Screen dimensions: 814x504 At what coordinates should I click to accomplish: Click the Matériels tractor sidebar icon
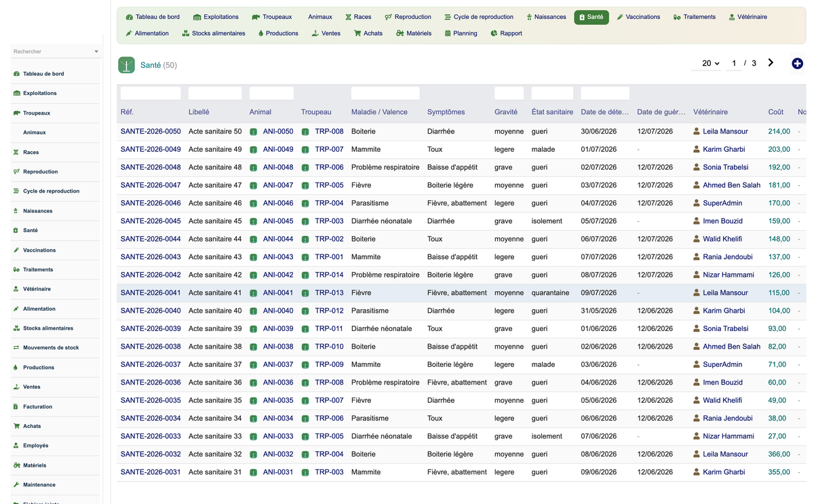click(x=16, y=465)
